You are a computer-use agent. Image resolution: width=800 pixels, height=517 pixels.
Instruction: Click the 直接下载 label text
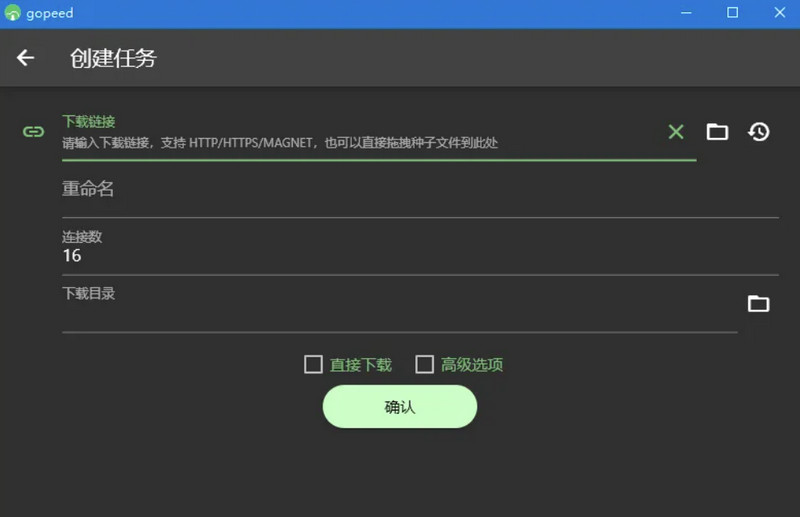click(361, 365)
